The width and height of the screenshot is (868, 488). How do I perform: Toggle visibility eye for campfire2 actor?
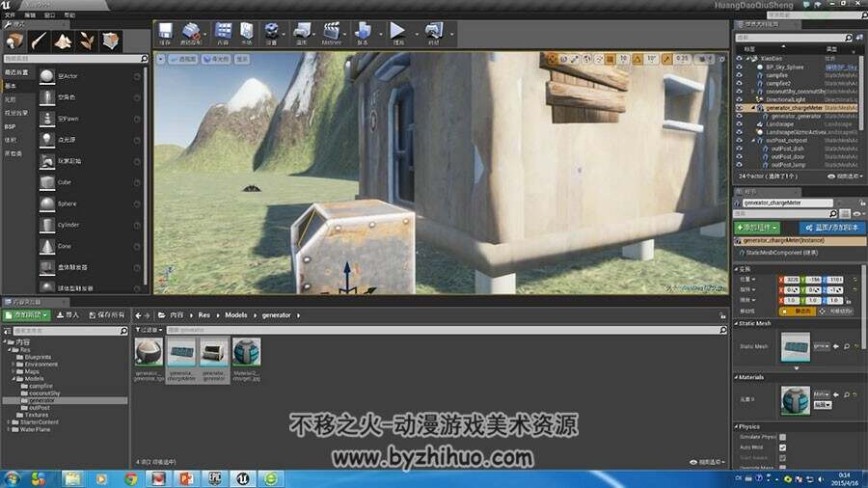click(739, 84)
